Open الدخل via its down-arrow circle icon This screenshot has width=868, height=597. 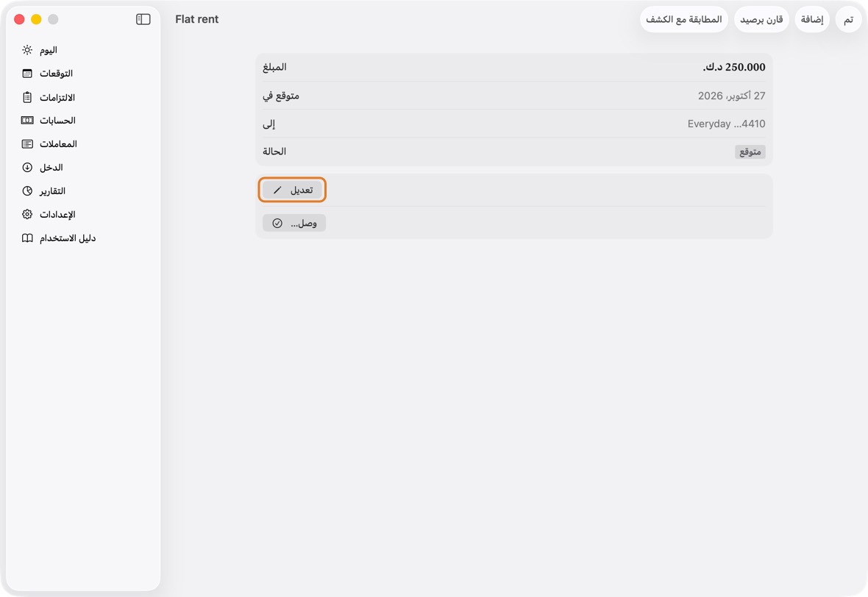[27, 167]
